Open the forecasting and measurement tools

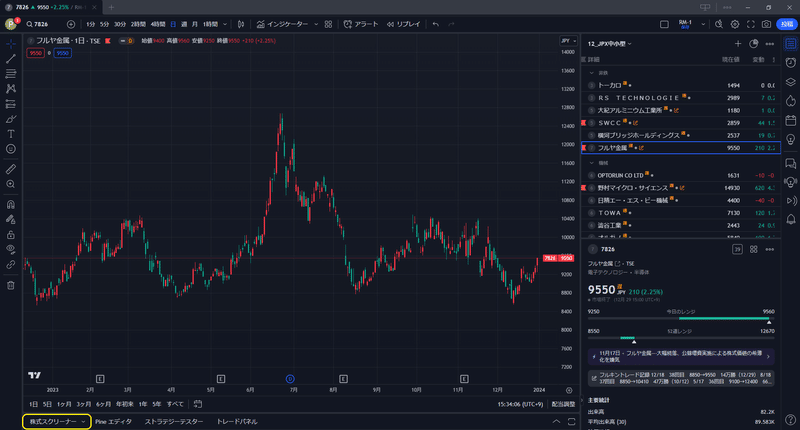(x=11, y=104)
